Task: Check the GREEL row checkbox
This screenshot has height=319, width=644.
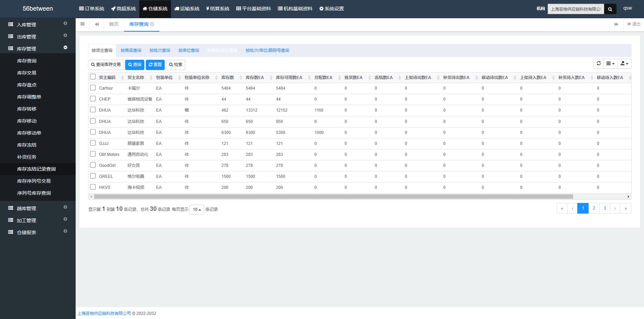Action: [x=93, y=176]
